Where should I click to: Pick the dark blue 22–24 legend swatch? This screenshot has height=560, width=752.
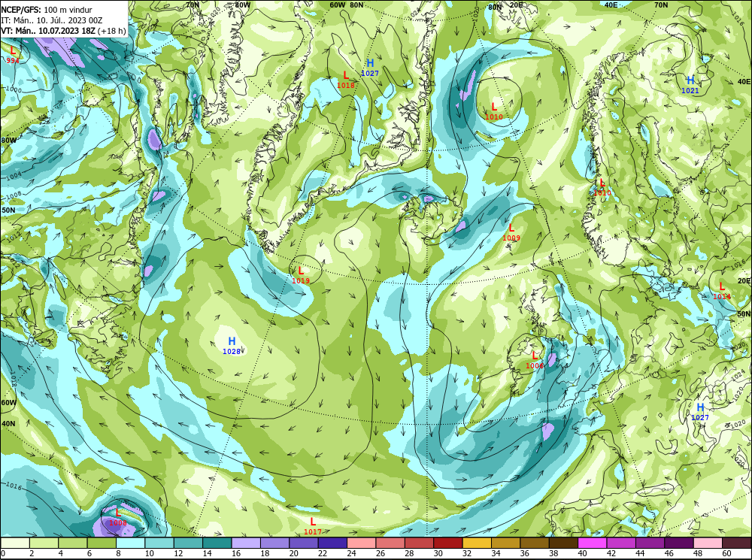point(332,543)
